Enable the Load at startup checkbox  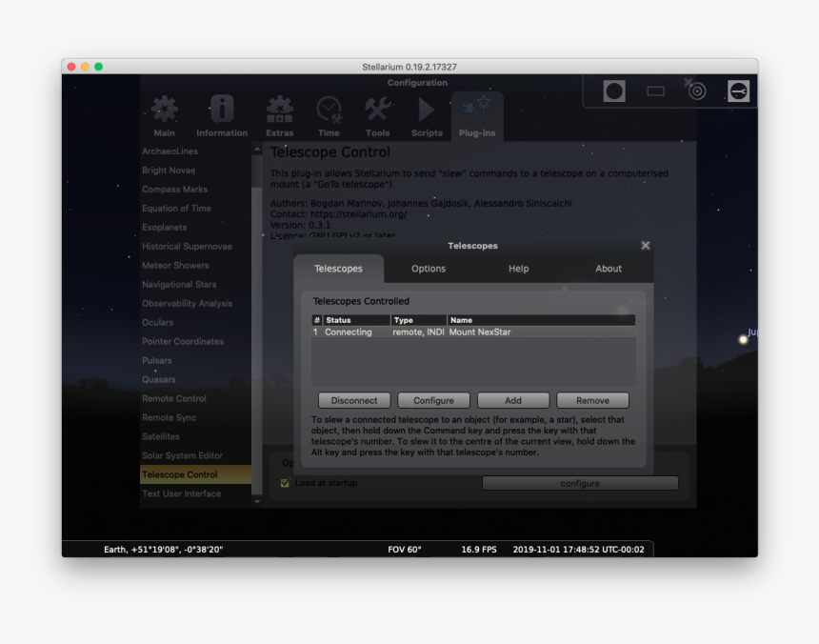coord(284,483)
